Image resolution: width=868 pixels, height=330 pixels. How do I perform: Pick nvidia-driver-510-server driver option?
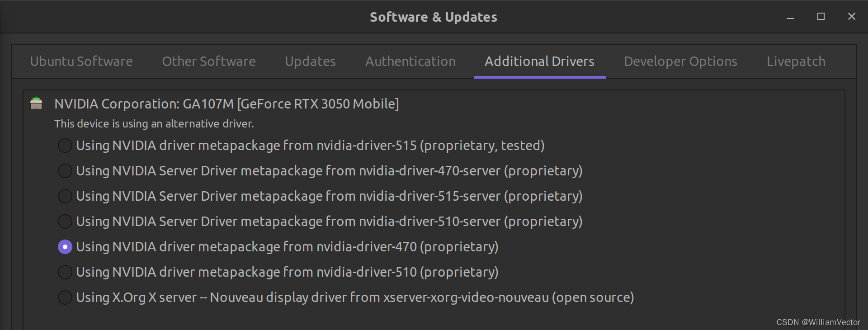[x=65, y=222]
